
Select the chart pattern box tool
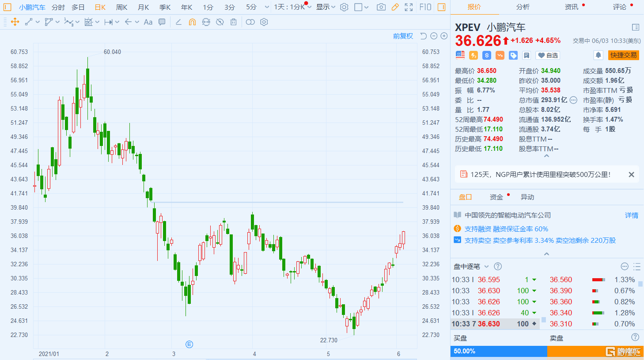pyautogui.click(x=88, y=22)
